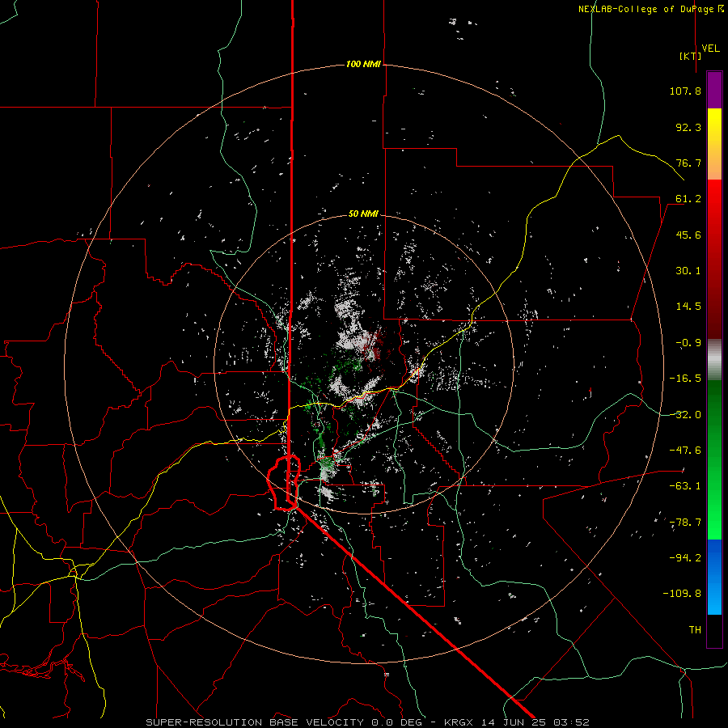Viewport: 728px width, 728px height.
Task: Click the -16.5 velocity legend value
Action: (x=685, y=379)
